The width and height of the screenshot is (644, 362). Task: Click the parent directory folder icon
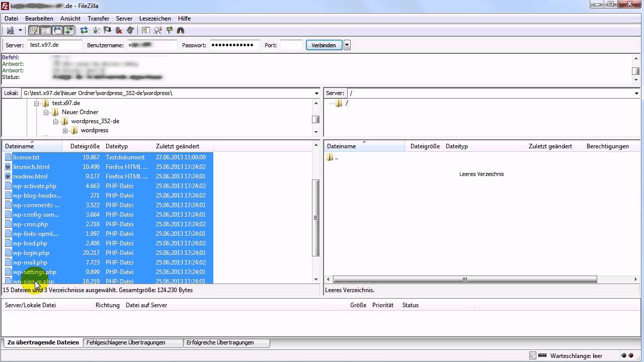click(x=330, y=157)
